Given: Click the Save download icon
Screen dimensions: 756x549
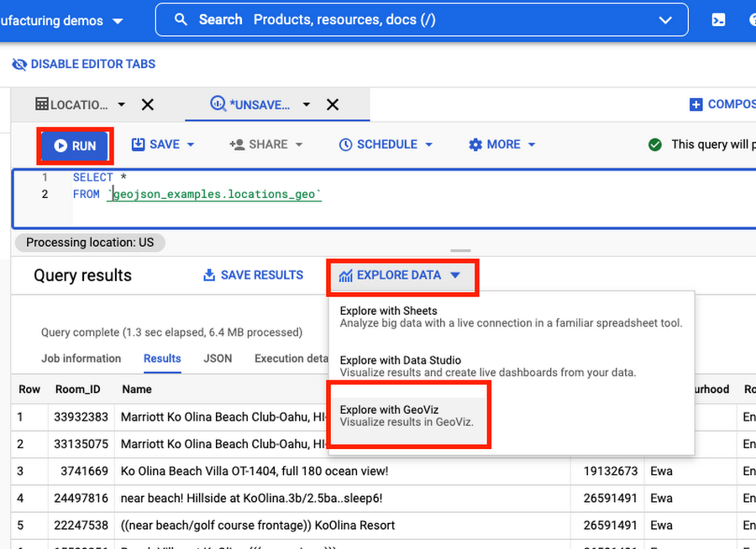Looking at the screenshot, I should point(138,144).
